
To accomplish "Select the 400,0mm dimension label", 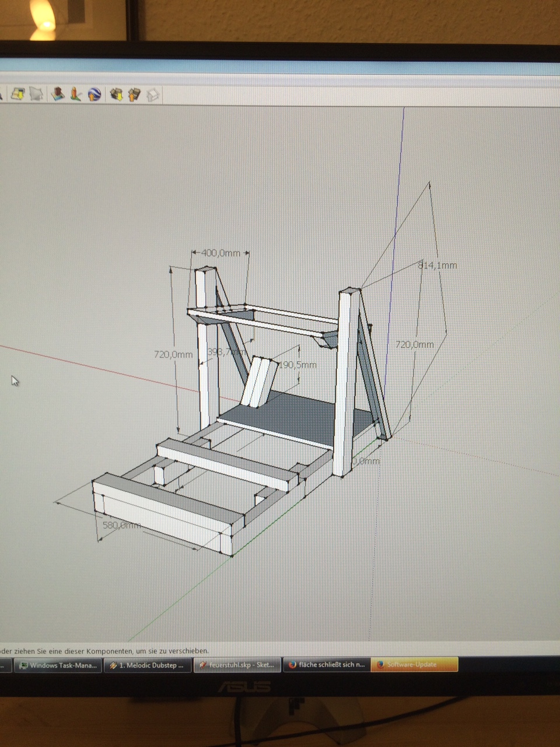I will [x=220, y=253].
